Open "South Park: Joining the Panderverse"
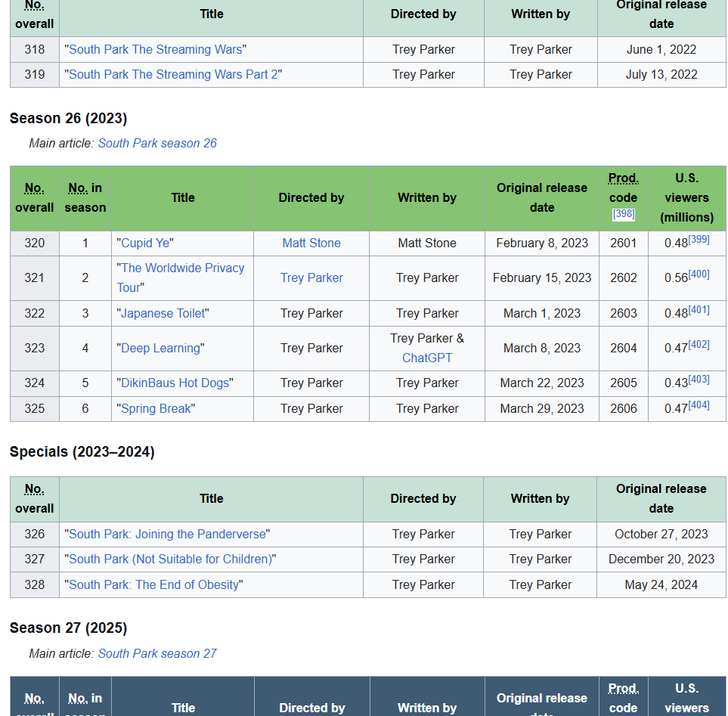Image resolution: width=728 pixels, height=716 pixels. [167, 534]
